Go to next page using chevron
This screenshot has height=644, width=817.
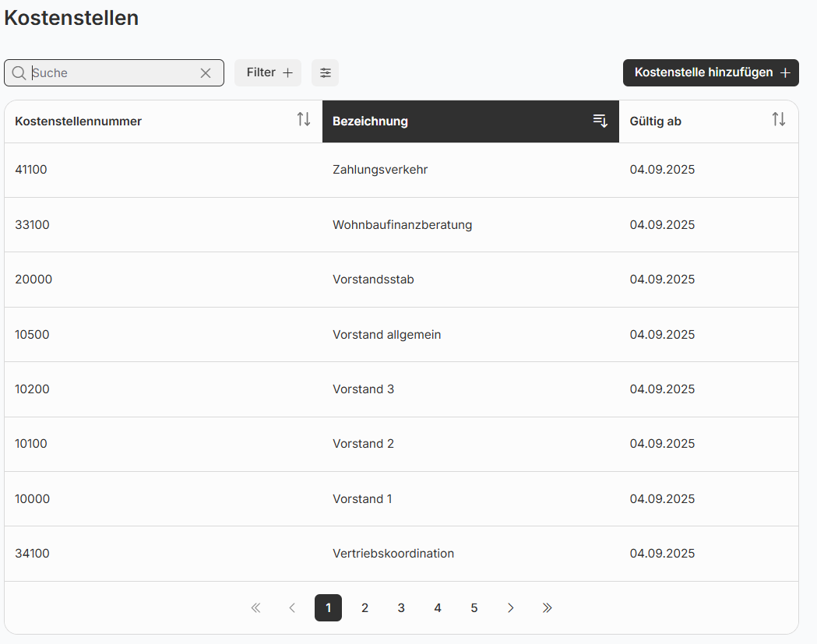click(511, 608)
